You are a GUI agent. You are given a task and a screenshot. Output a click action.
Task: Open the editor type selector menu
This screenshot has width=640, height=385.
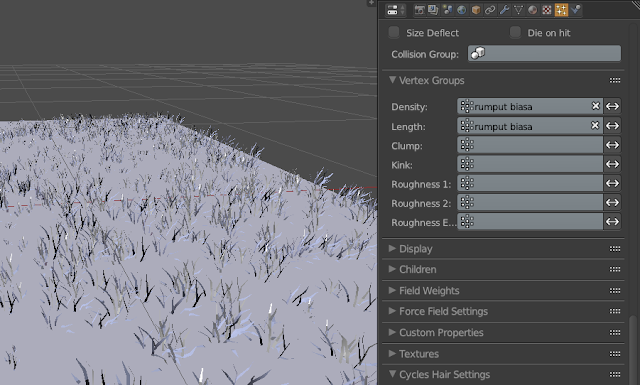pyautogui.click(x=395, y=10)
